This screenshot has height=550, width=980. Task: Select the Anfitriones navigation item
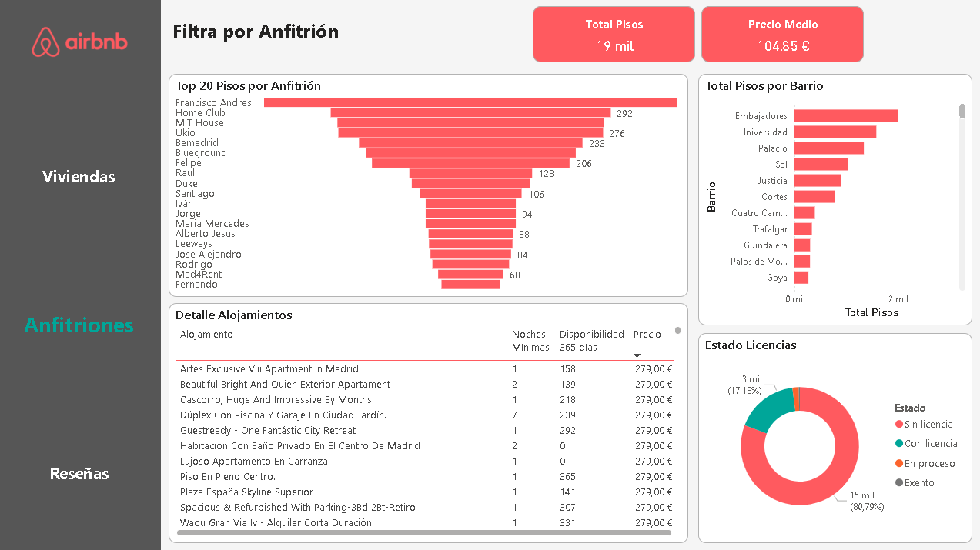[79, 325]
